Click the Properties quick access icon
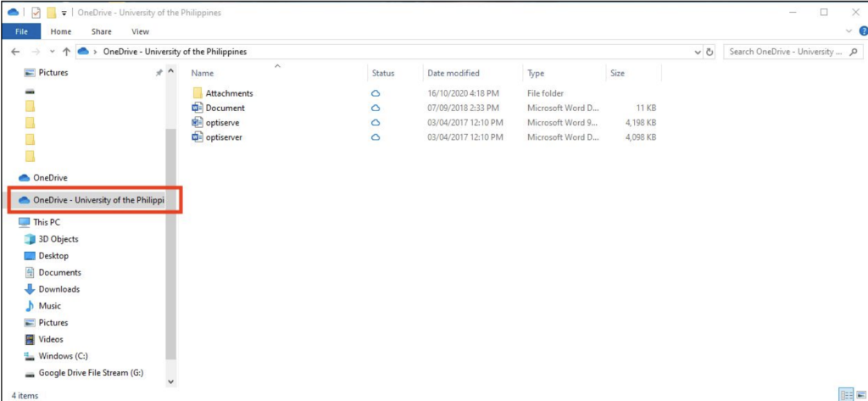 click(x=36, y=13)
